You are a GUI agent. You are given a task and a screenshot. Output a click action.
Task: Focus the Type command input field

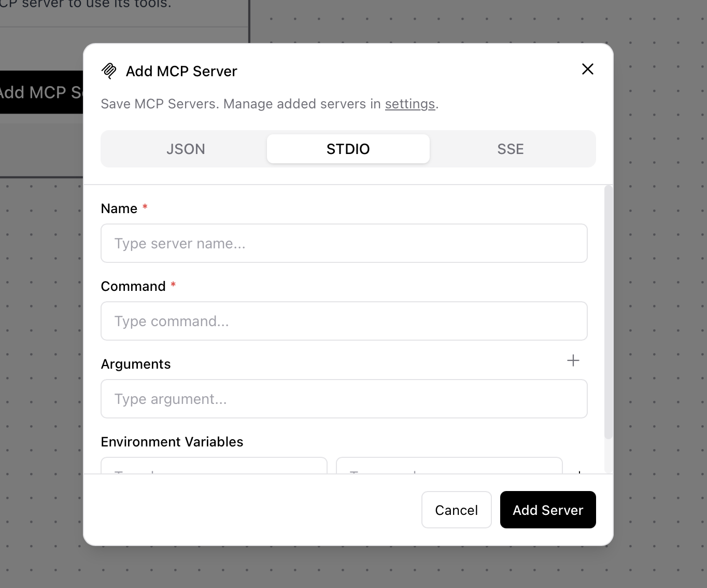pos(344,321)
